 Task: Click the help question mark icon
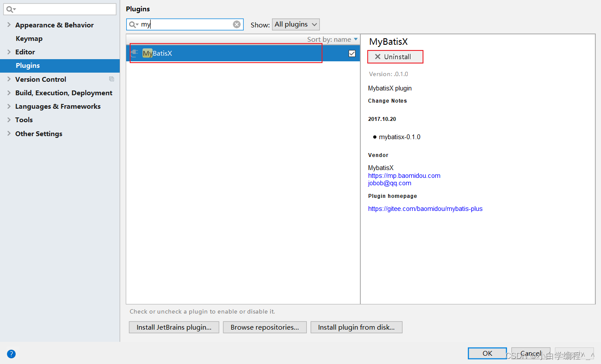[11, 354]
